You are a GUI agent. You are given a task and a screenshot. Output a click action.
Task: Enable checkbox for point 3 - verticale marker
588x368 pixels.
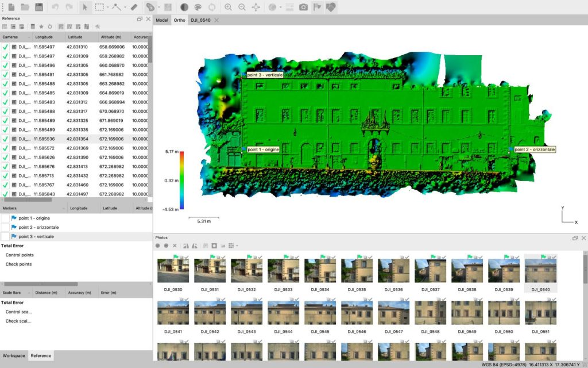[5, 236]
